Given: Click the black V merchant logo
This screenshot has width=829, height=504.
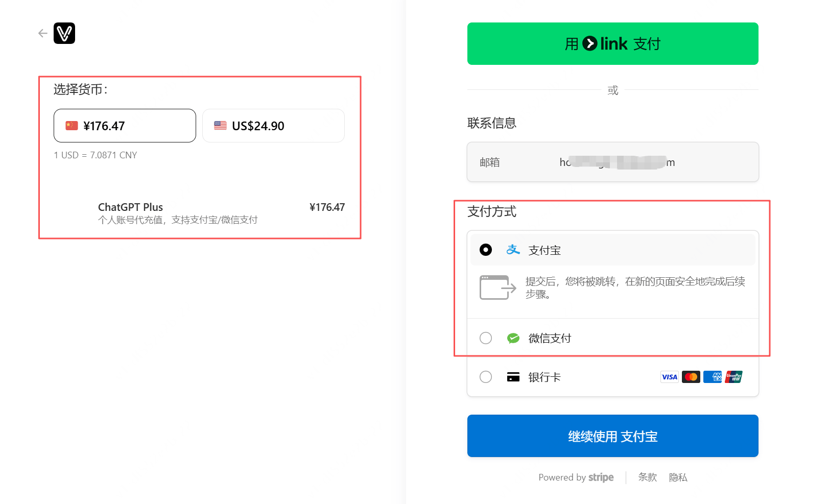Looking at the screenshot, I should (x=64, y=34).
